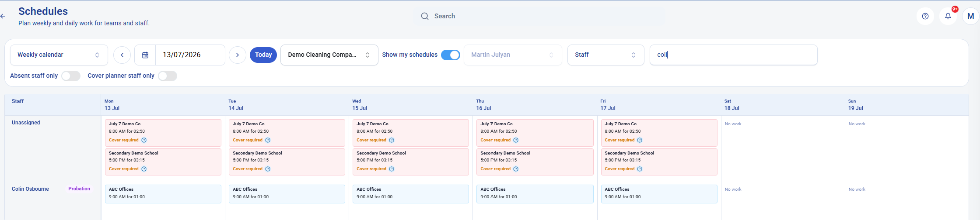Enable Absent staff only switch

tap(71, 76)
